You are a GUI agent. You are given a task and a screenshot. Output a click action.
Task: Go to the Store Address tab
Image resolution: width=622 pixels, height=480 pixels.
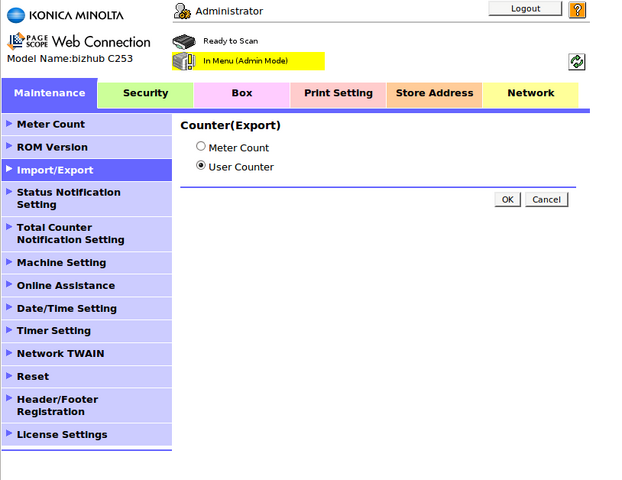pos(434,94)
